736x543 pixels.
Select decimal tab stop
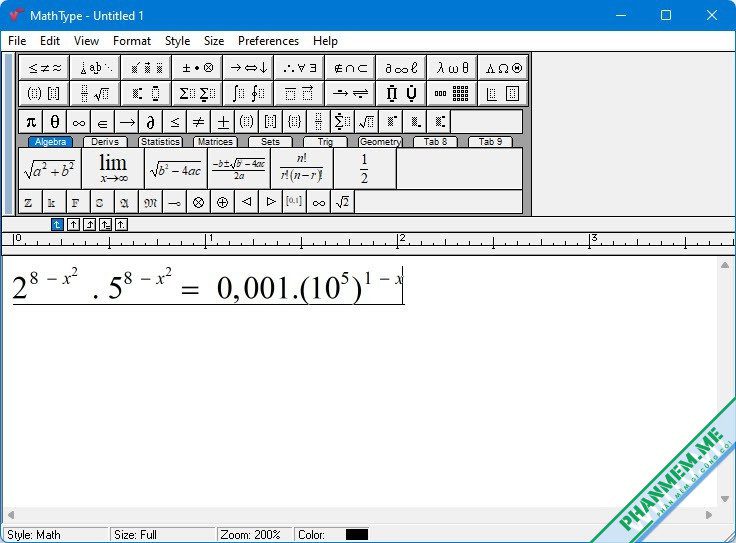[x=121, y=225]
